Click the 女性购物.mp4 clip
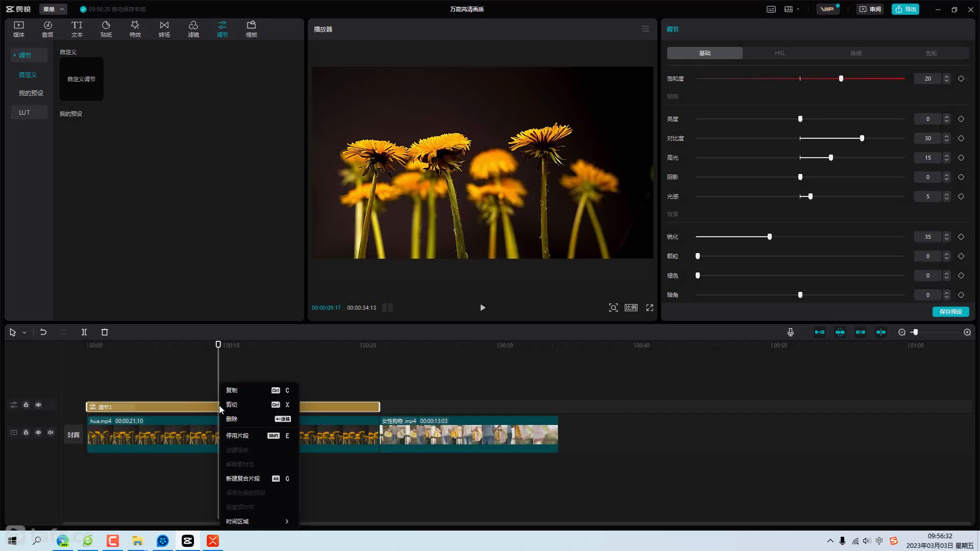 [469, 434]
